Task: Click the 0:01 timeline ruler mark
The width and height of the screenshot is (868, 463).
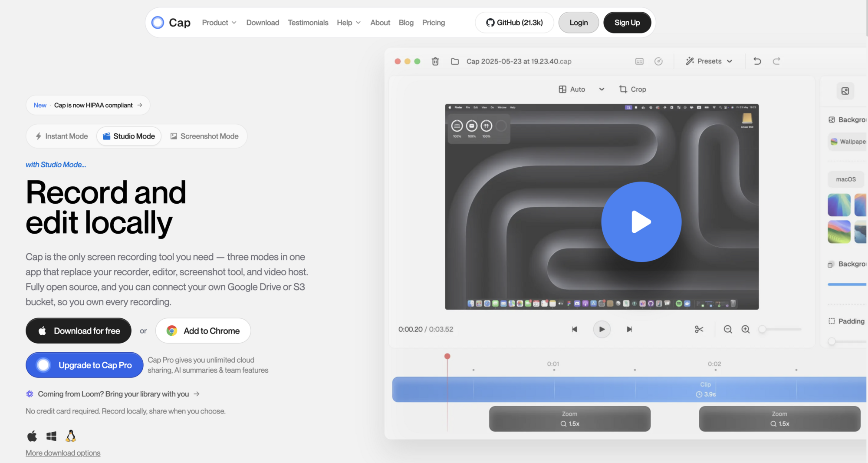Action: tap(553, 364)
